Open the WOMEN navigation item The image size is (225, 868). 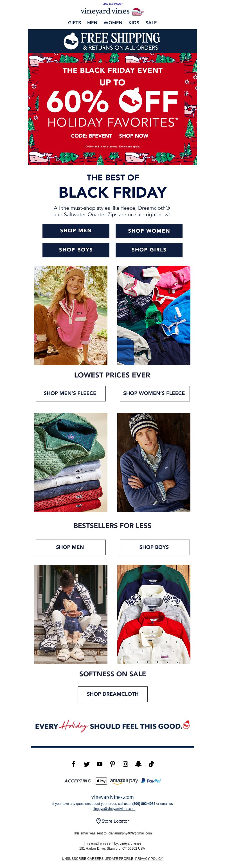tap(113, 23)
